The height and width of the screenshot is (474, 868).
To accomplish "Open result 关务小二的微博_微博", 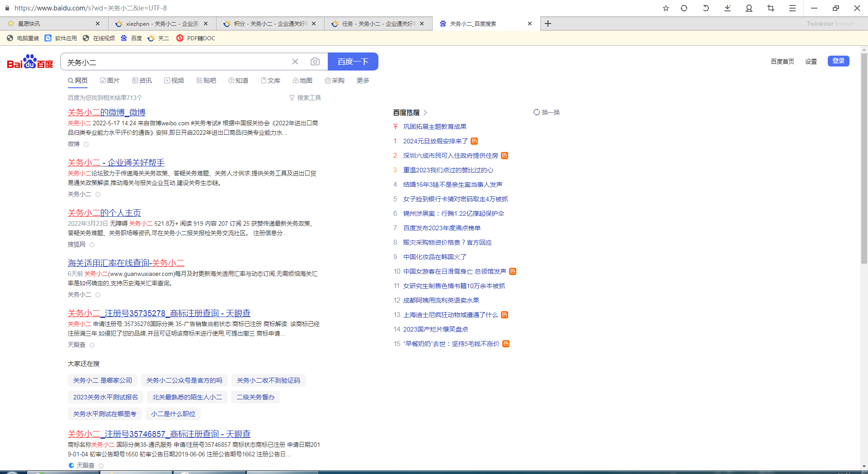I will [x=107, y=112].
